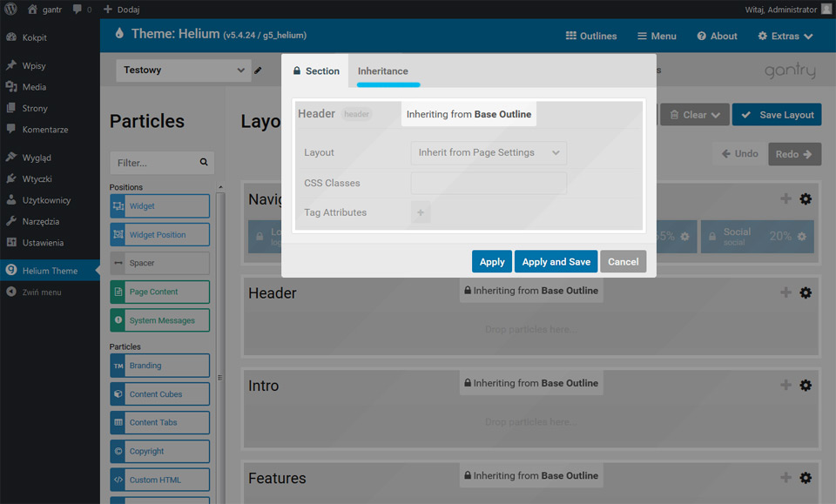Open Helium Theme in the sidebar
This screenshot has width=836, height=504.
51,271
